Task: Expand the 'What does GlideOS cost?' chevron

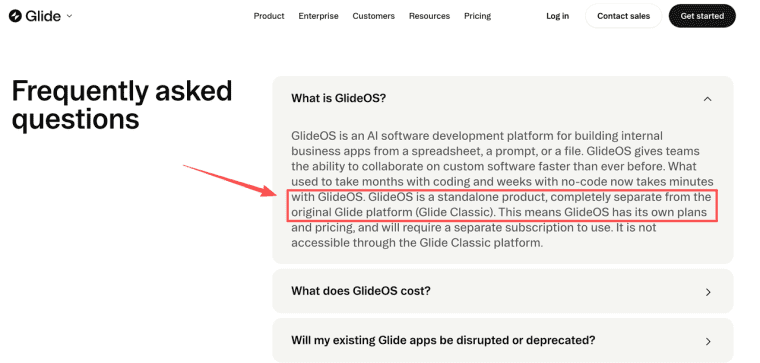Action: tap(708, 292)
